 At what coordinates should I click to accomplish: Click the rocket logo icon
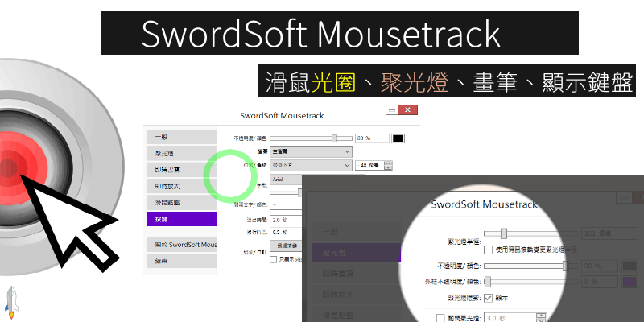click(12, 299)
